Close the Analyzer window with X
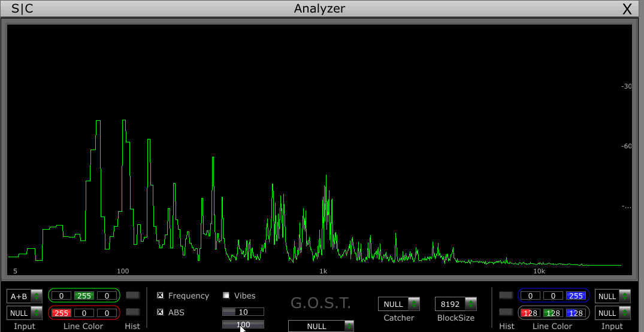The height and width of the screenshot is (332, 644). [x=627, y=9]
